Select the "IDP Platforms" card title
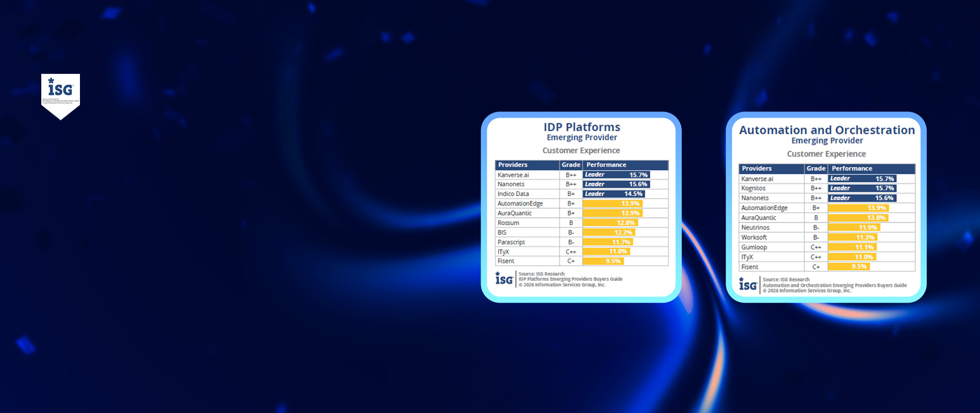Image resolution: width=980 pixels, height=413 pixels. [x=582, y=127]
